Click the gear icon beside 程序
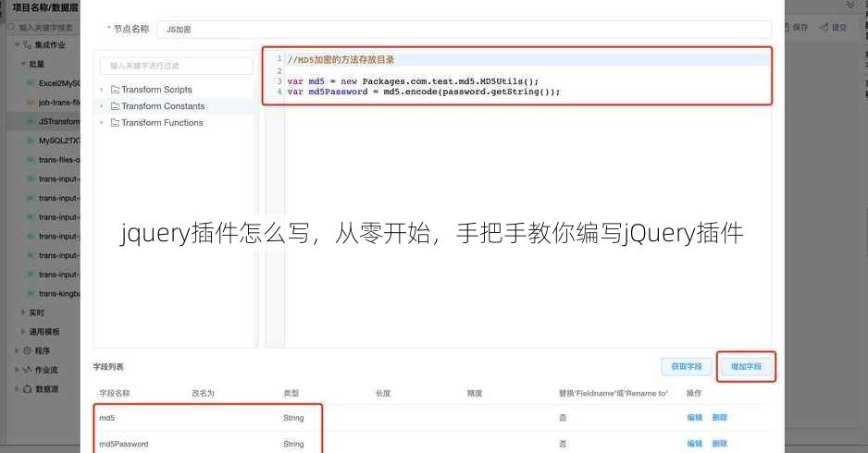This screenshot has height=453, width=868. [x=27, y=350]
